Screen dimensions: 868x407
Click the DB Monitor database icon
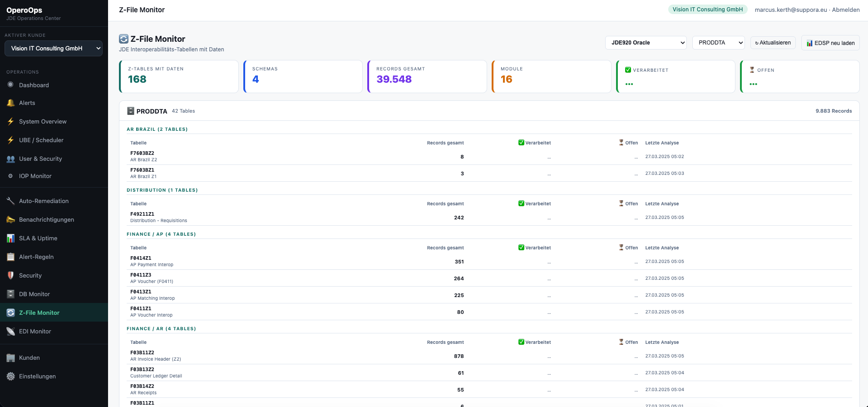tap(10, 294)
